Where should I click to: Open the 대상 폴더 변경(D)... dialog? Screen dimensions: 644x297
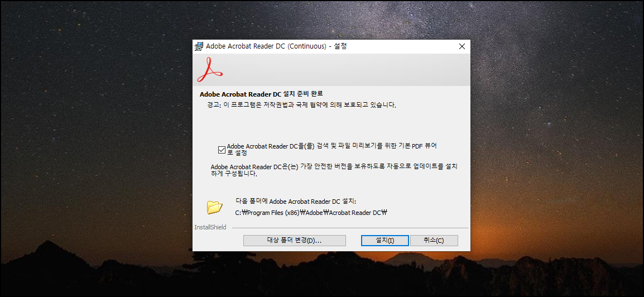(x=295, y=240)
